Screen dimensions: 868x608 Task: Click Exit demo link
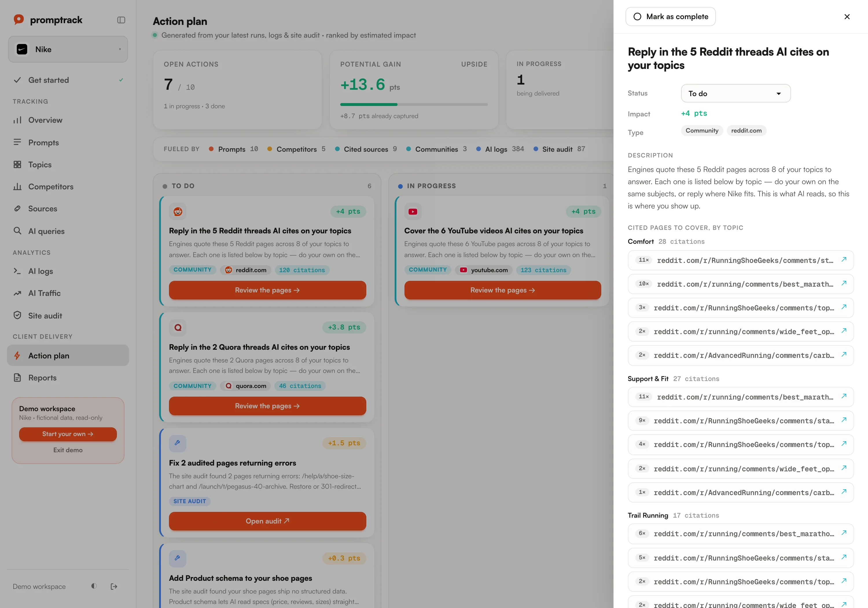(x=68, y=450)
